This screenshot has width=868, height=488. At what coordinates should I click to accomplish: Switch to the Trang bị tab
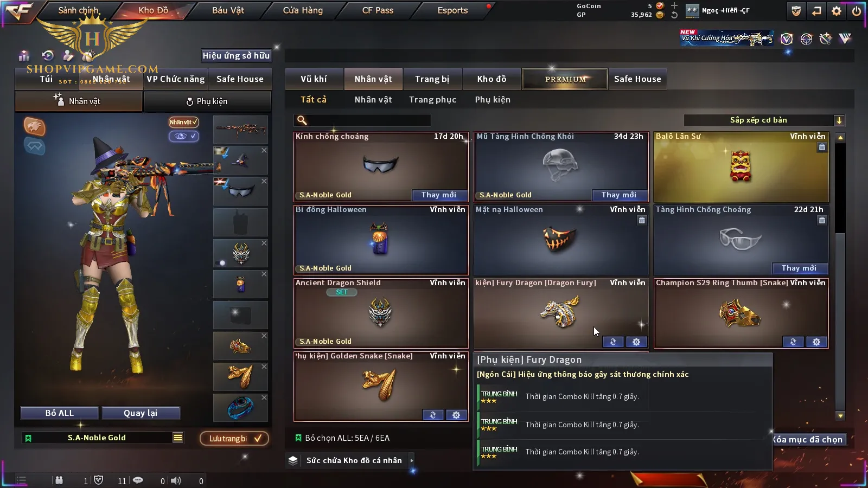(x=432, y=79)
